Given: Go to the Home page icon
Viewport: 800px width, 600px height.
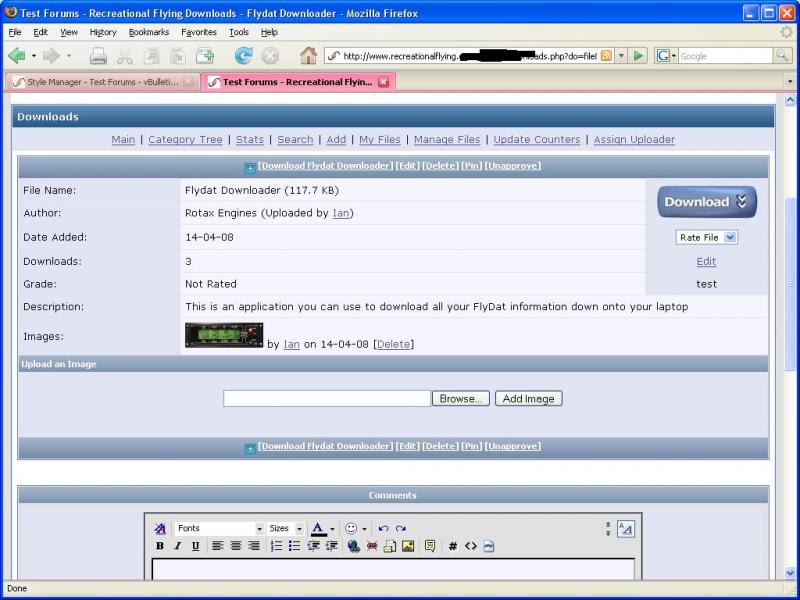Looking at the screenshot, I should click(x=308, y=56).
